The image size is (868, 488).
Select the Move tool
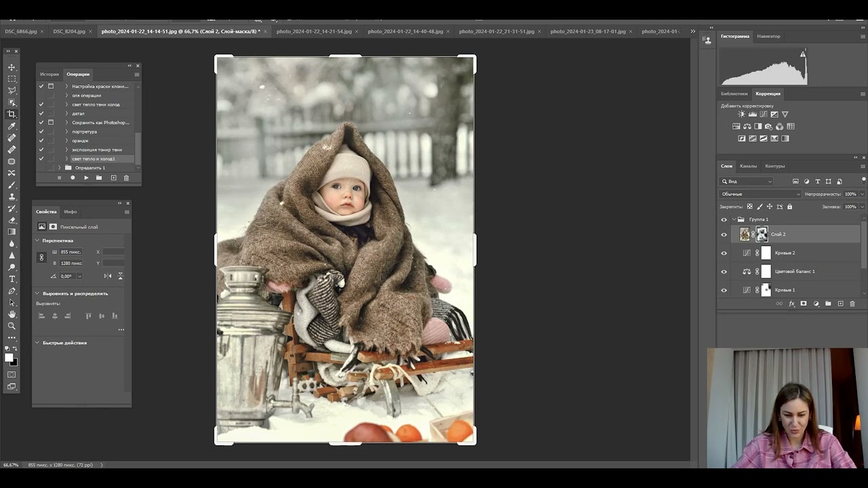12,67
